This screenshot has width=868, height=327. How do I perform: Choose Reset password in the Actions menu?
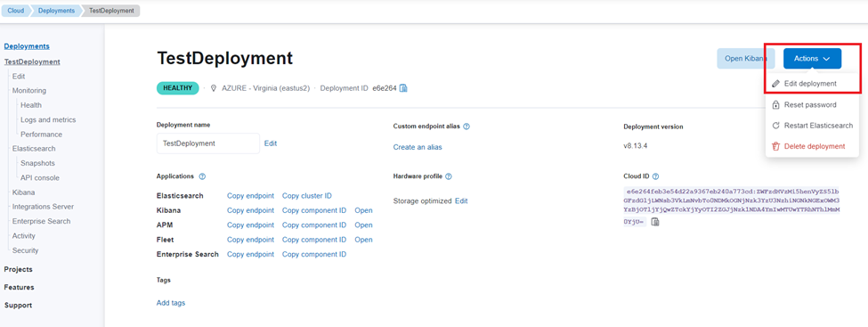810,105
